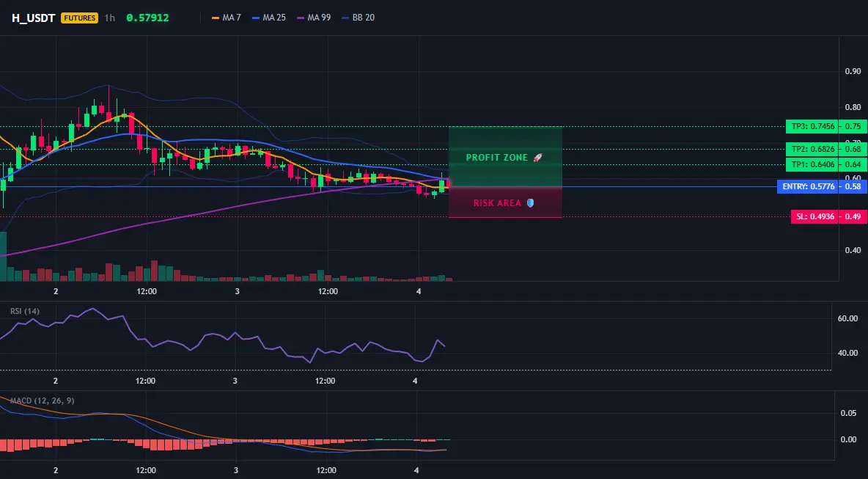Toggle the MA 99 legend indicator
This screenshot has height=479, width=868.
tap(314, 18)
